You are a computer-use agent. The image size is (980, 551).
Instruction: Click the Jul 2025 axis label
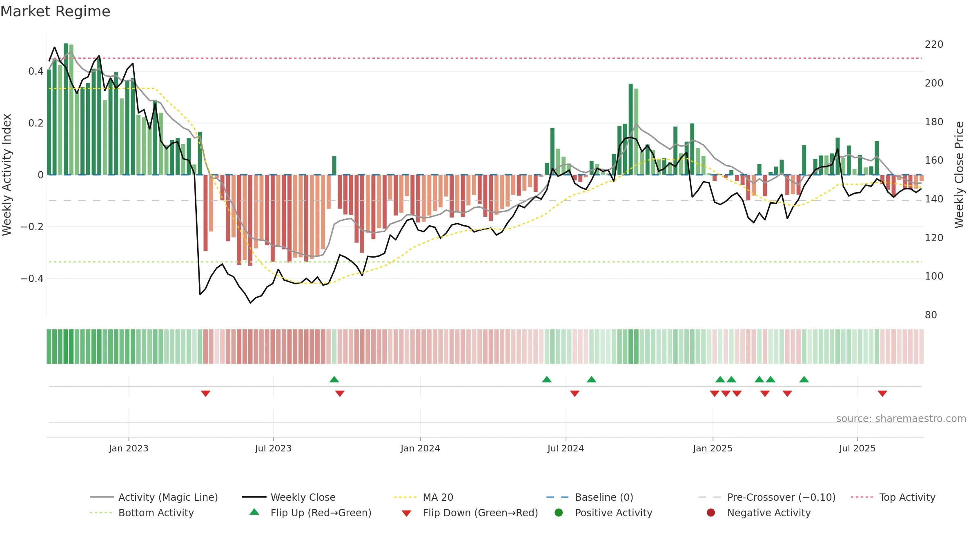click(x=857, y=448)
